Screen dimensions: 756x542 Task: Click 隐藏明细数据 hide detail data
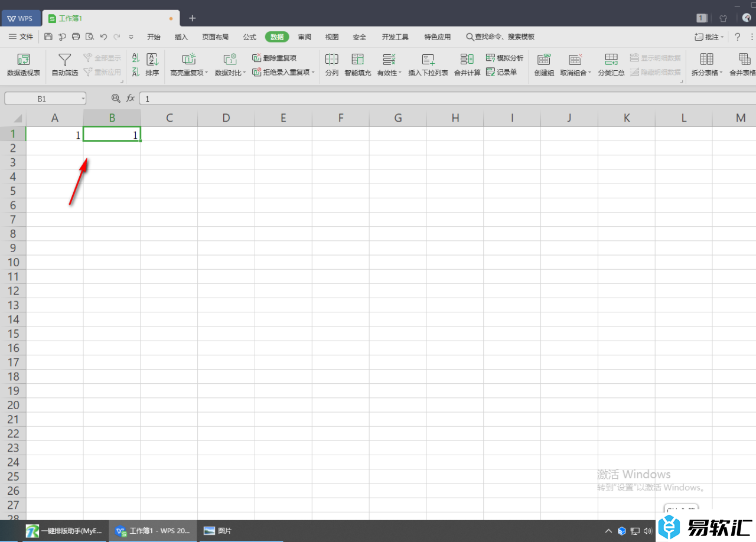coord(655,72)
